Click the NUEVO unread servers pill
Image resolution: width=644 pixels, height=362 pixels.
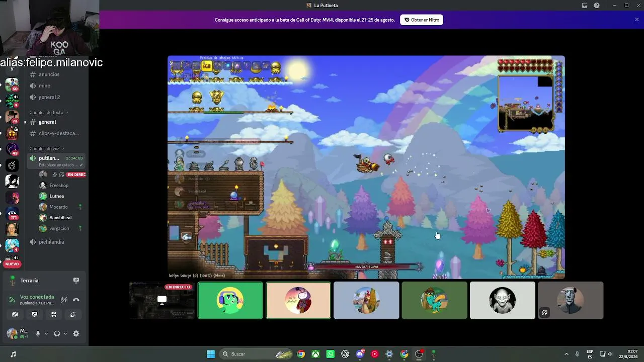(x=12, y=264)
